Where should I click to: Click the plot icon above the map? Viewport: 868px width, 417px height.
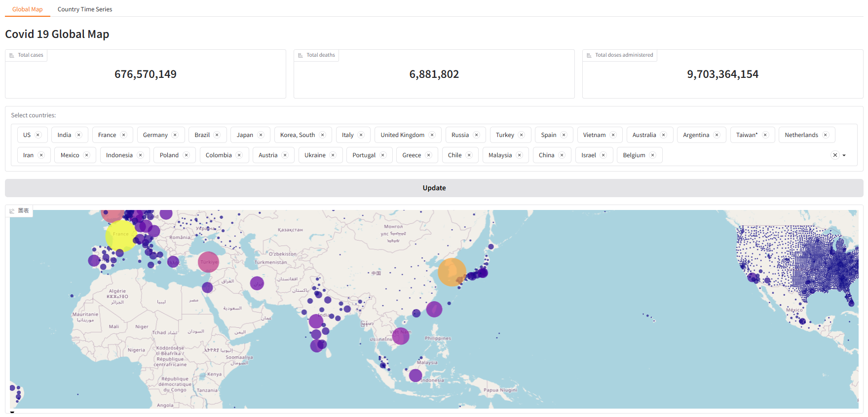(x=12, y=211)
